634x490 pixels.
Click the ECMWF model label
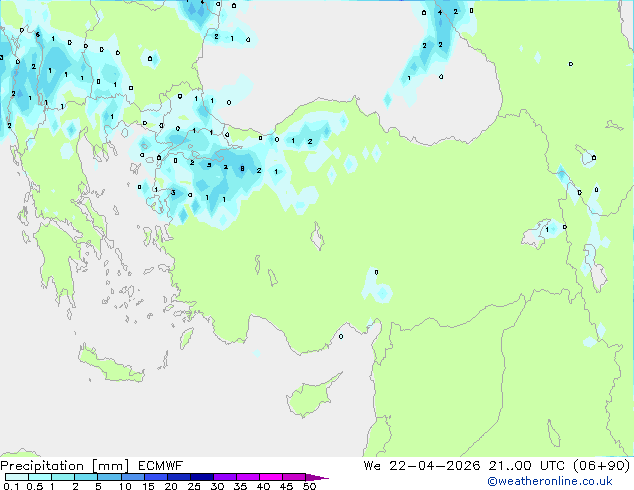pos(161,466)
